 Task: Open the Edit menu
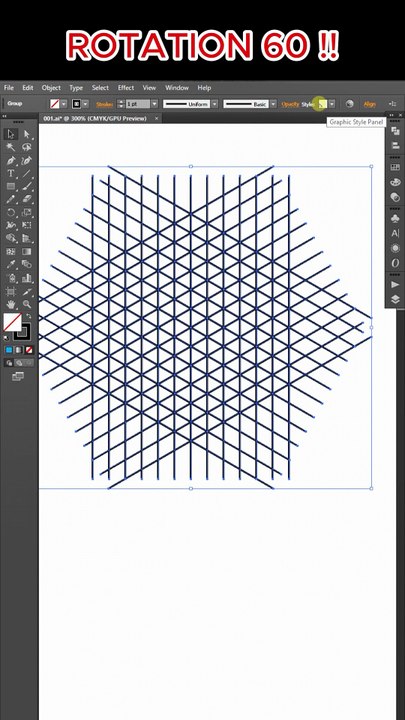[x=28, y=88]
